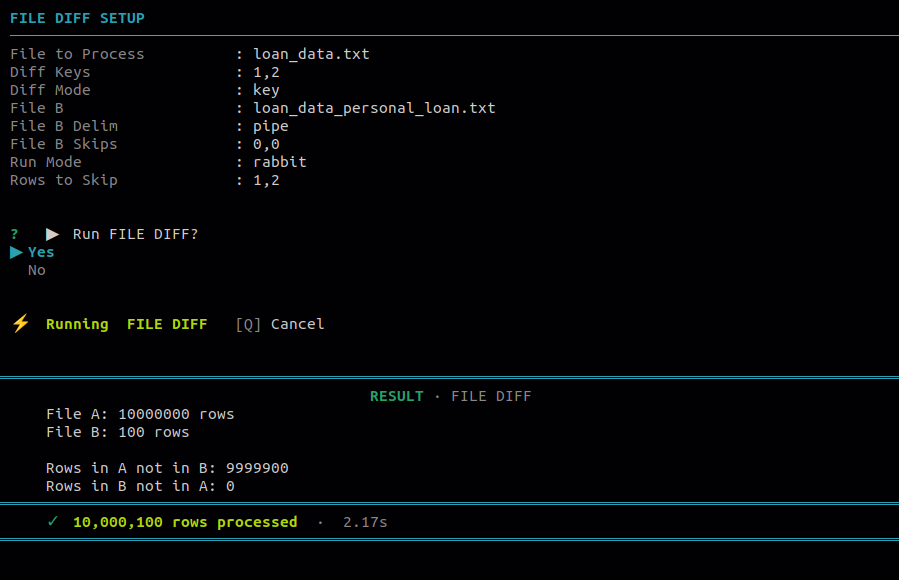Click the Run FILE DIFF? prompt text

135,234
